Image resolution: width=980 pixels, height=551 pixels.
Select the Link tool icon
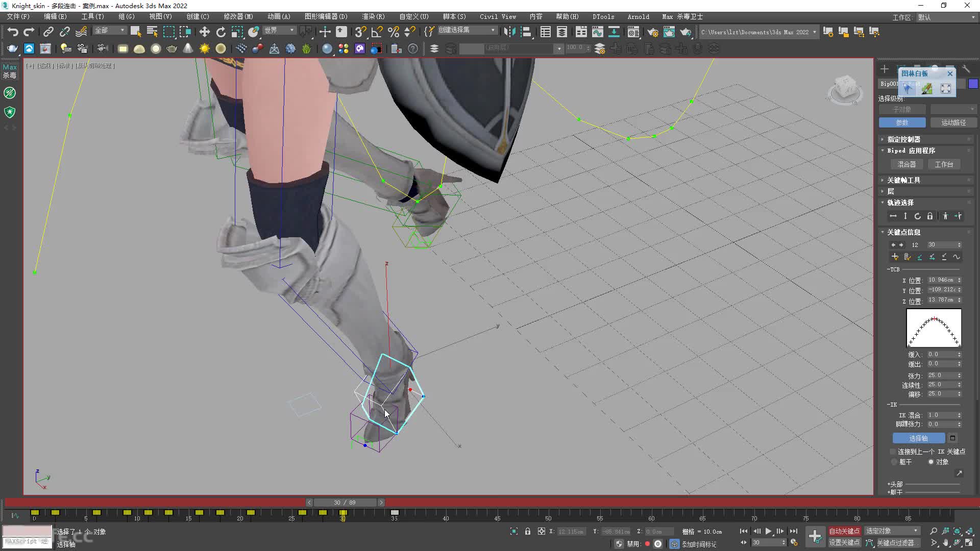(48, 32)
